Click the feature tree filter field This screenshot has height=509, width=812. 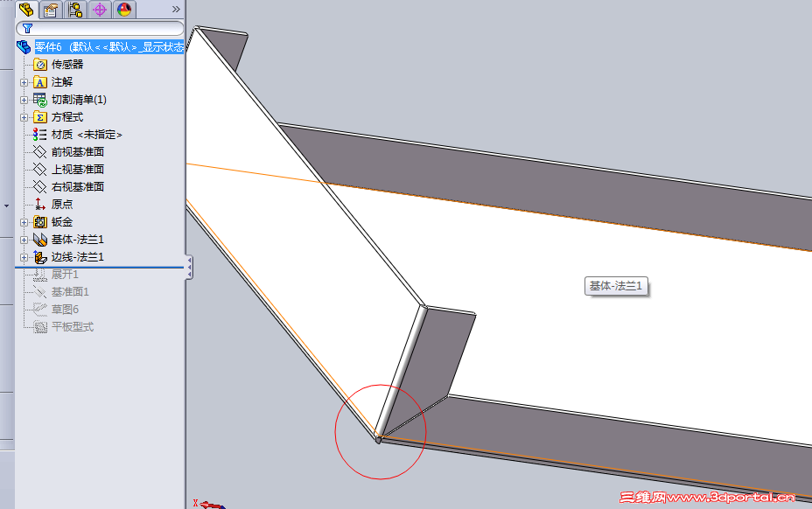[100, 29]
